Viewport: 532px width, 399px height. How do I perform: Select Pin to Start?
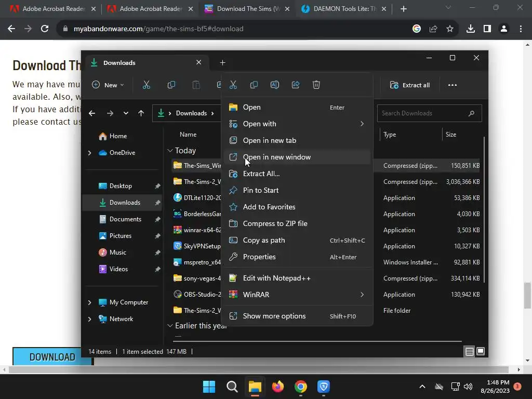coord(297,190)
